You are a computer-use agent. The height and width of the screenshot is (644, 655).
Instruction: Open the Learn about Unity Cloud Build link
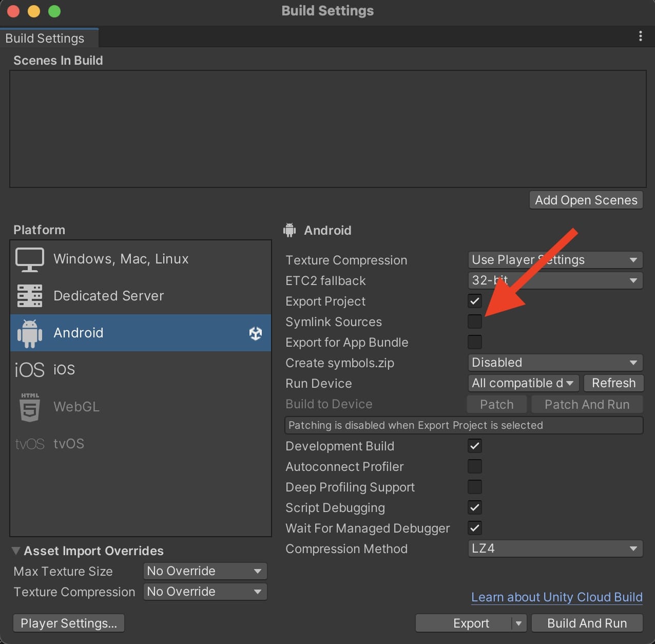pyautogui.click(x=556, y=597)
